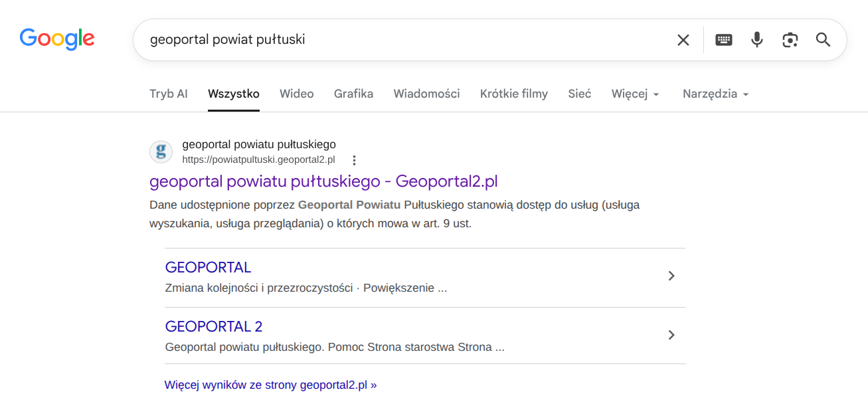Open the GEOPORTAL 2 sitelink
This screenshot has width=868, height=404.
point(214,327)
